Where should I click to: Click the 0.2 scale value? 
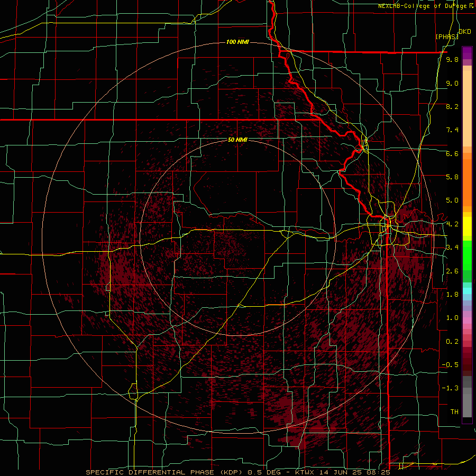[452, 342]
